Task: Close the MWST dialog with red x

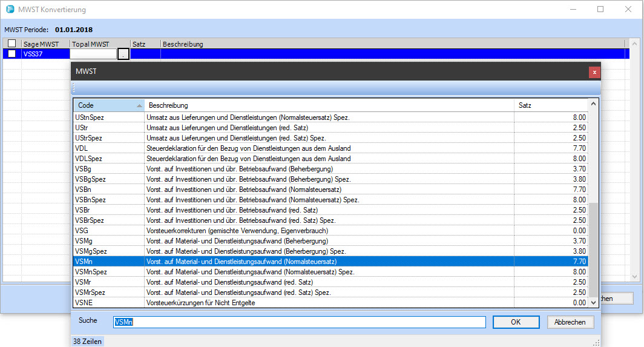Action: pos(594,72)
